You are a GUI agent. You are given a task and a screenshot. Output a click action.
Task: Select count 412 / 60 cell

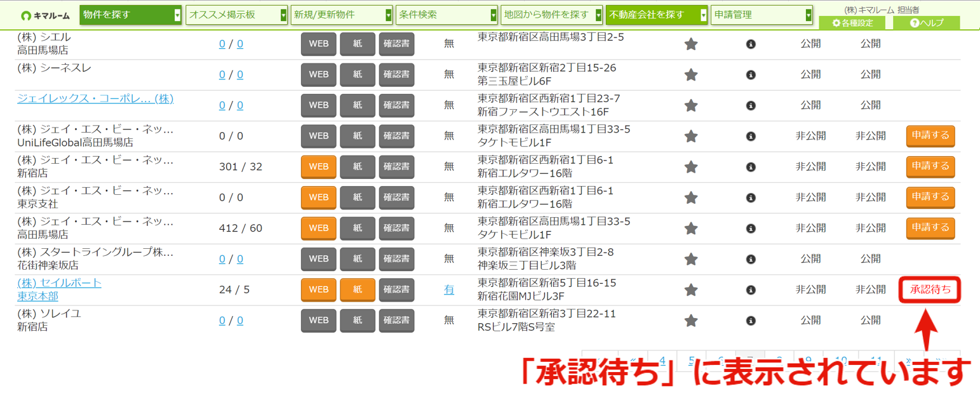point(240,228)
